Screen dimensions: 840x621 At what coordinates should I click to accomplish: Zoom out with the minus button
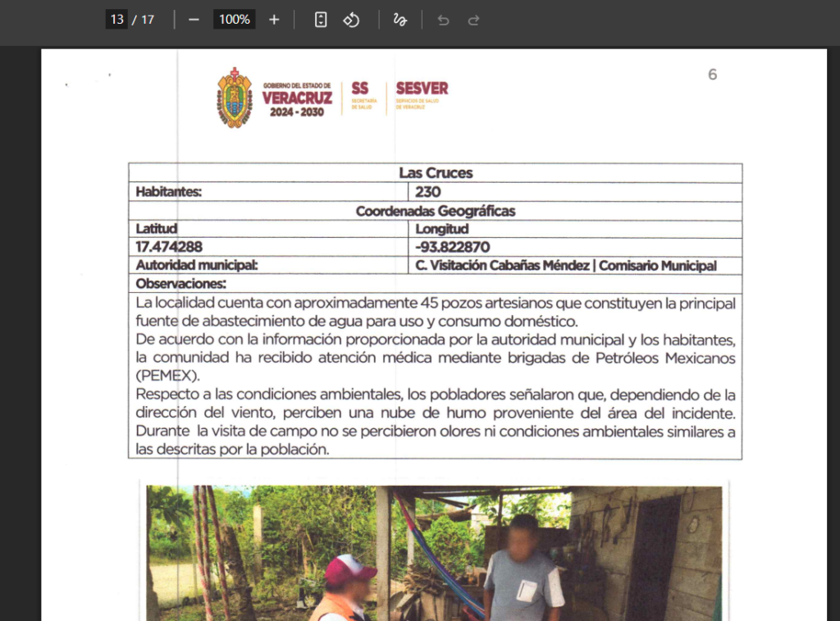[194, 20]
